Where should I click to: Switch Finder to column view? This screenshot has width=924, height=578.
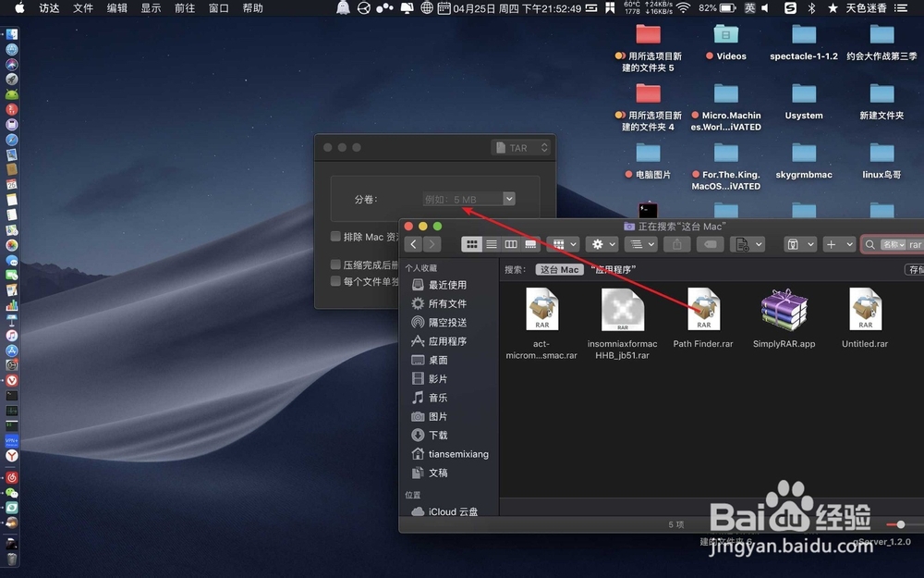click(511, 244)
